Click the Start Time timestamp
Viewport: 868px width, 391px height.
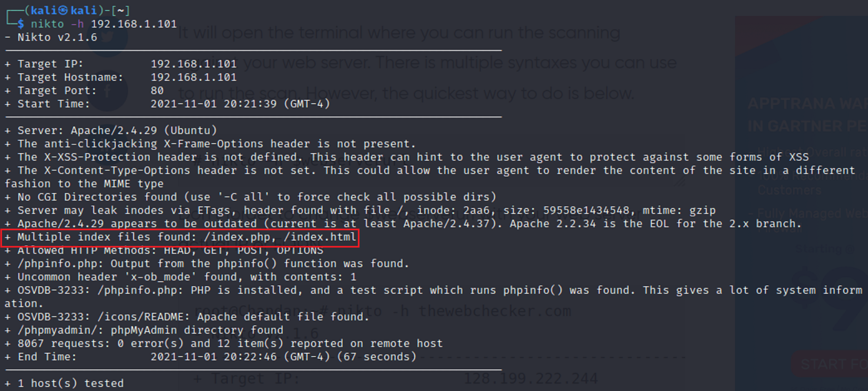coord(240,104)
